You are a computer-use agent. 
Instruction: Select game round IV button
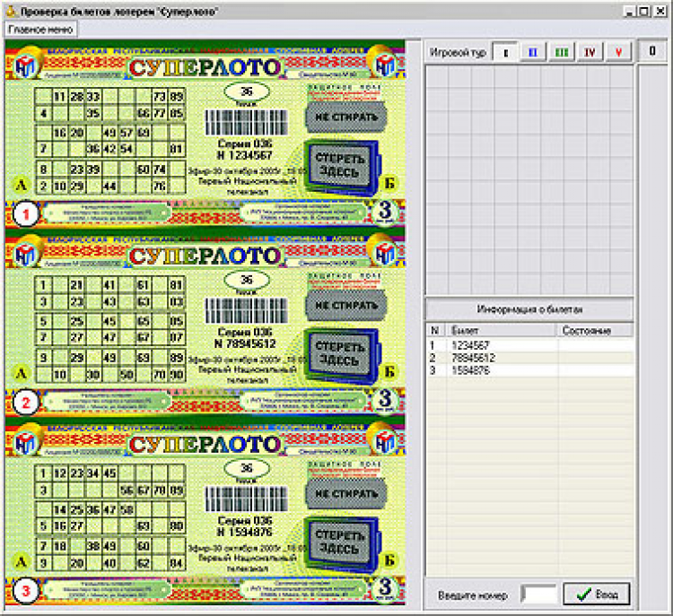590,52
